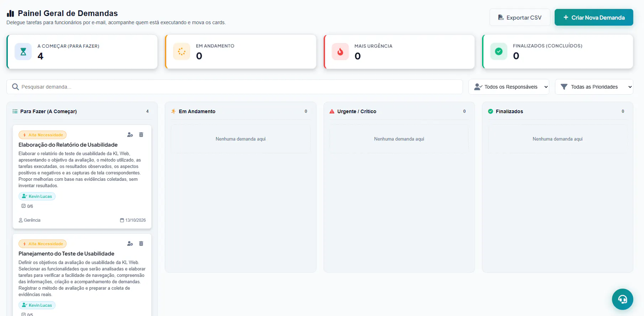Click the A COMEÇAR (PARA FAZER) stat label

[x=68, y=46]
